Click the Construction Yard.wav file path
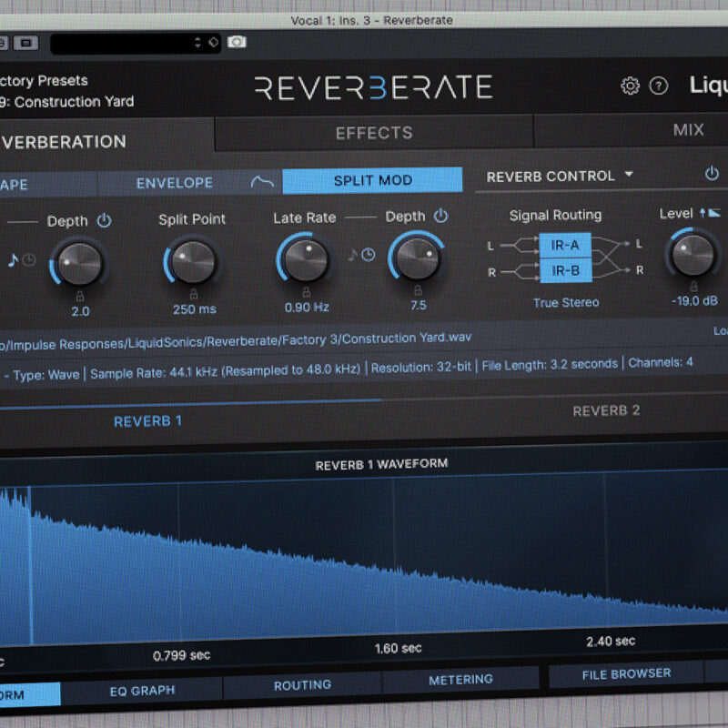Viewport: 728px width, 728px height. point(236,340)
